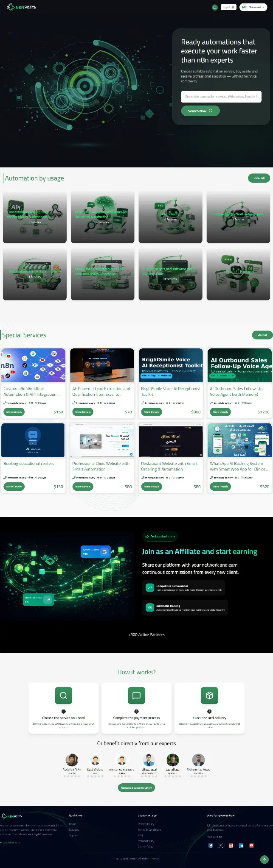Open BrightSmile Voice AI Receptionist Toolkit title
The height and width of the screenshot is (868, 273).
(x=171, y=391)
